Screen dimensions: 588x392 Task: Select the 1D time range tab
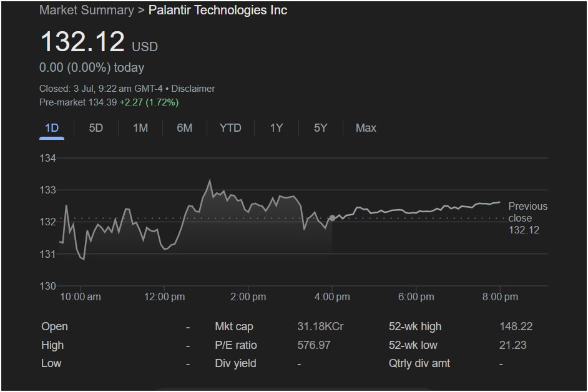pyautogui.click(x=52, y=129)
